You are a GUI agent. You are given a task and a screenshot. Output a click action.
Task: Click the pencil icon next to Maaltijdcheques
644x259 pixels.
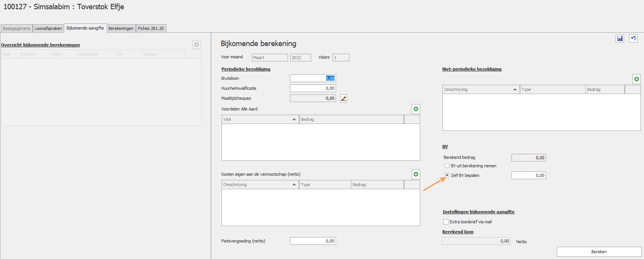pyautogui.click(x=344, y=99)
